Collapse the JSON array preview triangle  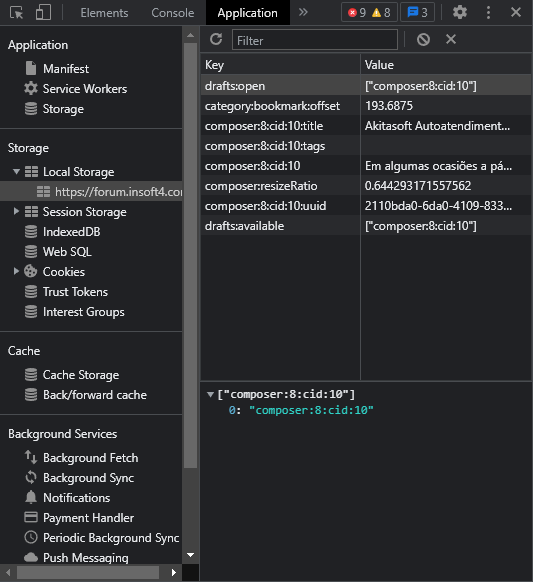210,394
